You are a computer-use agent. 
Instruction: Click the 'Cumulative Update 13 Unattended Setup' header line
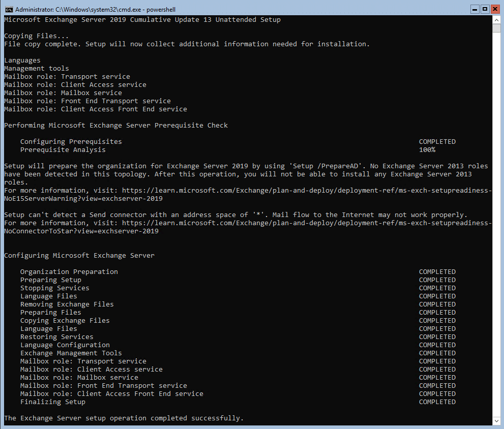tap(142, 20)
